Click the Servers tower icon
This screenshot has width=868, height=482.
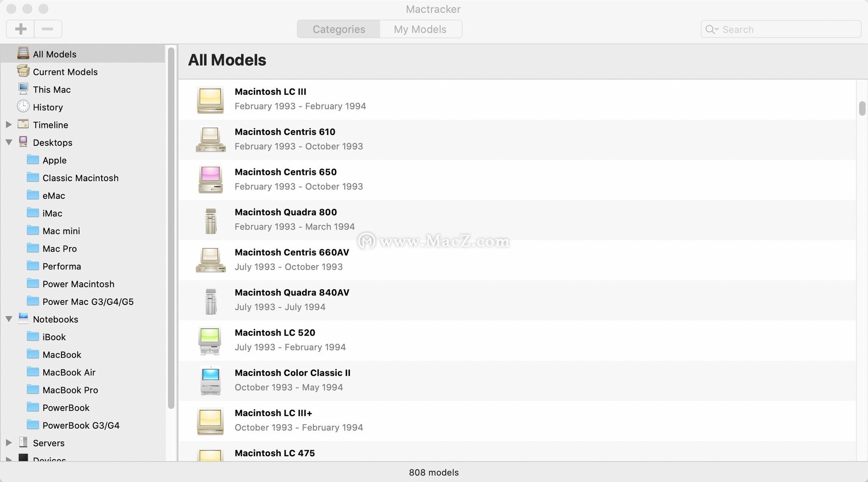click(23, 442)
